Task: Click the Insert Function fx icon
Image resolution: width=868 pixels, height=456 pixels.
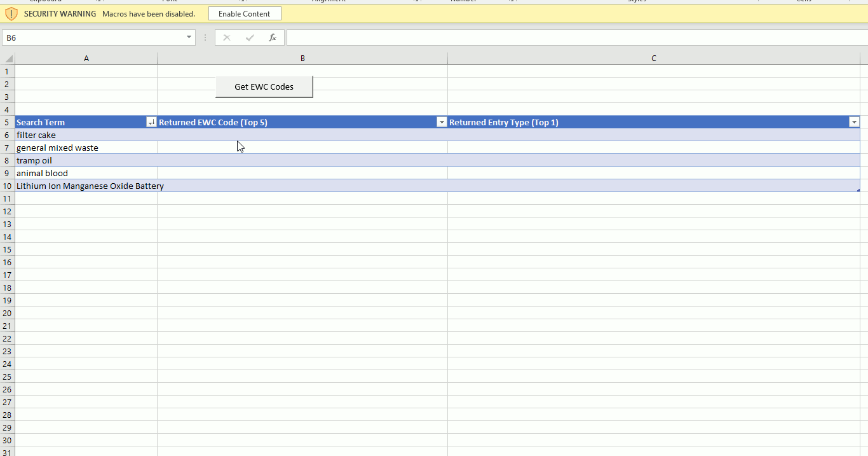Action: 272,38
